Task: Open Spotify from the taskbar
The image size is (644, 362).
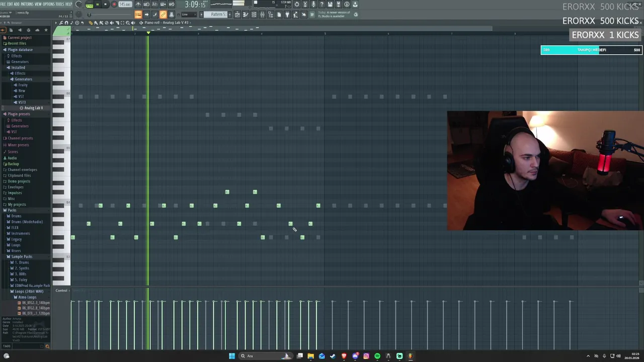Action: click(377, 356)
